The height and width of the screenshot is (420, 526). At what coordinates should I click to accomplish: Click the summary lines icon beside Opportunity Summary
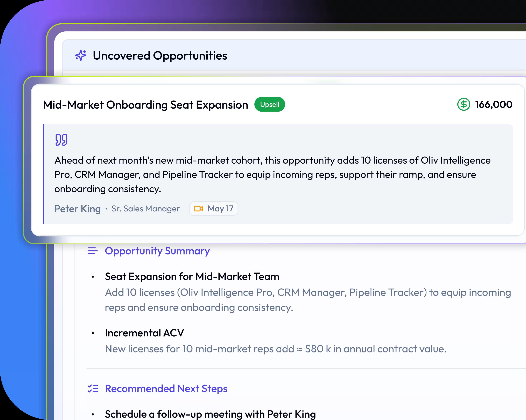coord(93,251)
